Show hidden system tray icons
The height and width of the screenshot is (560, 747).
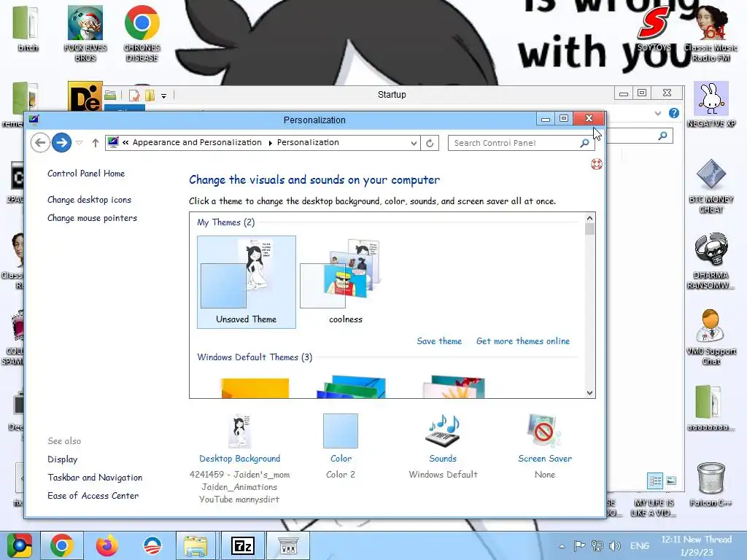click(562, 546)
